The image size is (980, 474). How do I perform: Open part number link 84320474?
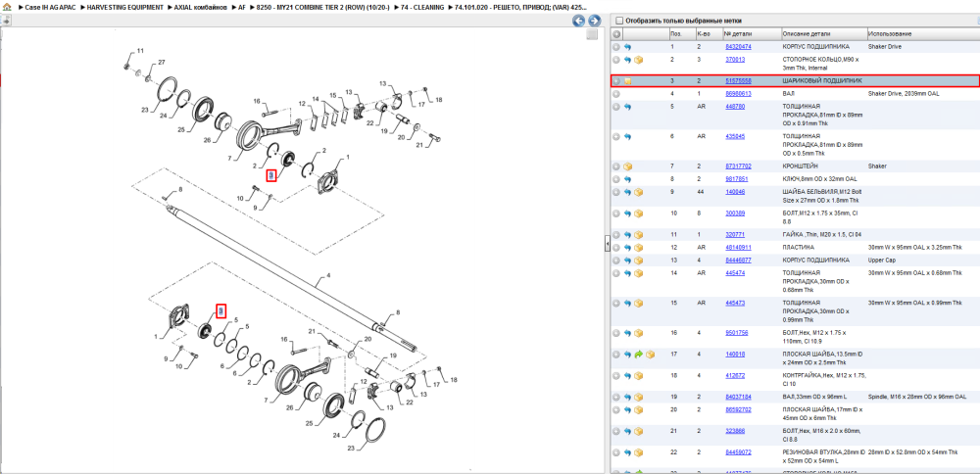click(738, 47)
